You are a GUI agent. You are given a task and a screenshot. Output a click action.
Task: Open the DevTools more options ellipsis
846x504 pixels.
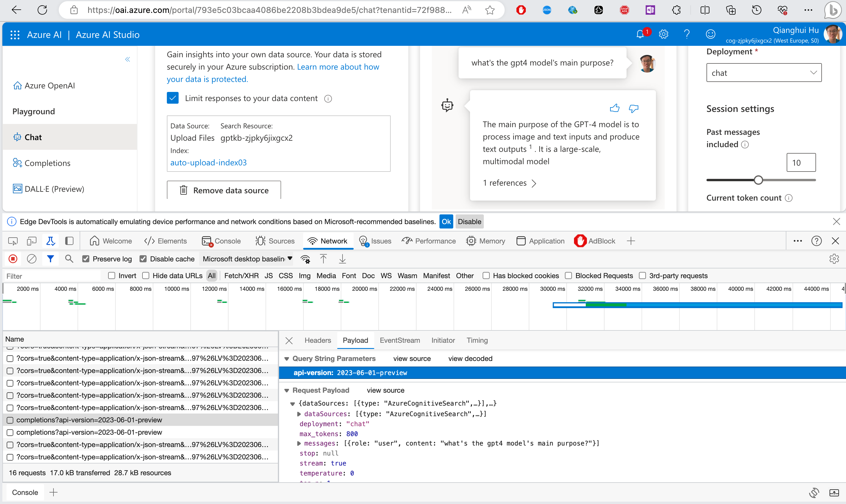pyautogui.click(x=798, y=241)
